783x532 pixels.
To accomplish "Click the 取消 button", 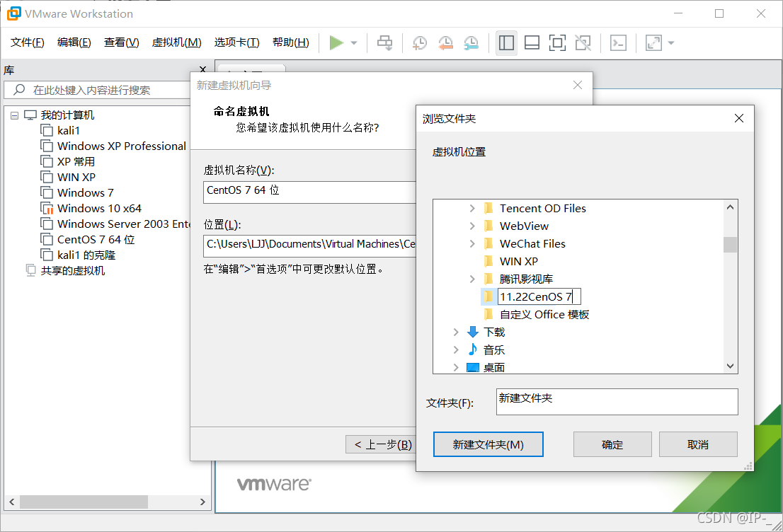I will click(x=698, y=444).
